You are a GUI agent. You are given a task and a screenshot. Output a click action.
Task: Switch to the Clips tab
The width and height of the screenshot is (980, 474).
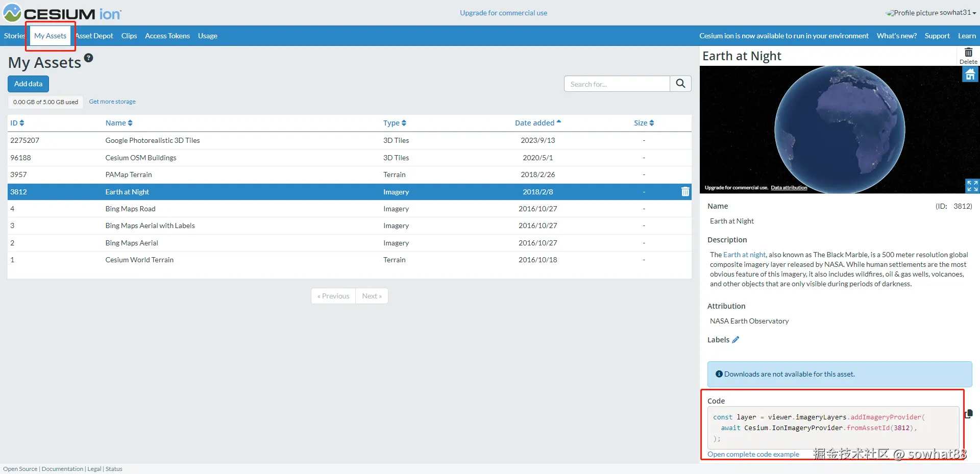(129, 36)
